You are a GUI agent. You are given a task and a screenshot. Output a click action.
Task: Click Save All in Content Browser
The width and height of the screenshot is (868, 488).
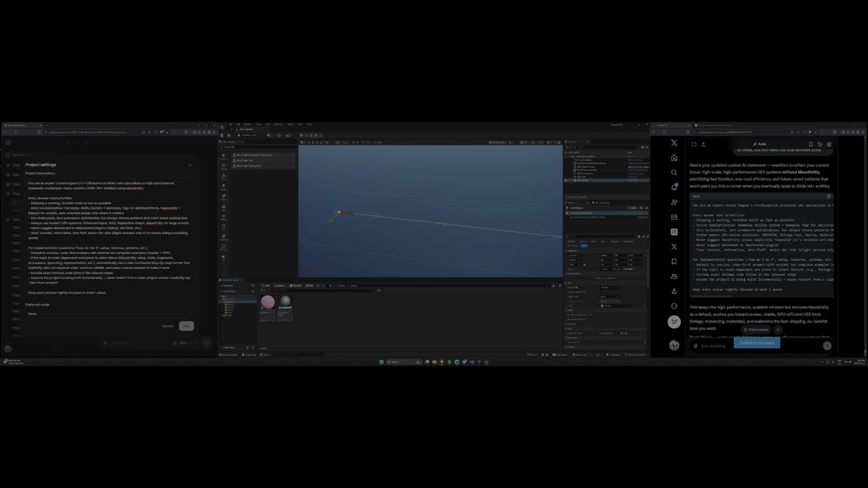pyautogui.click(x=296, y=285)
